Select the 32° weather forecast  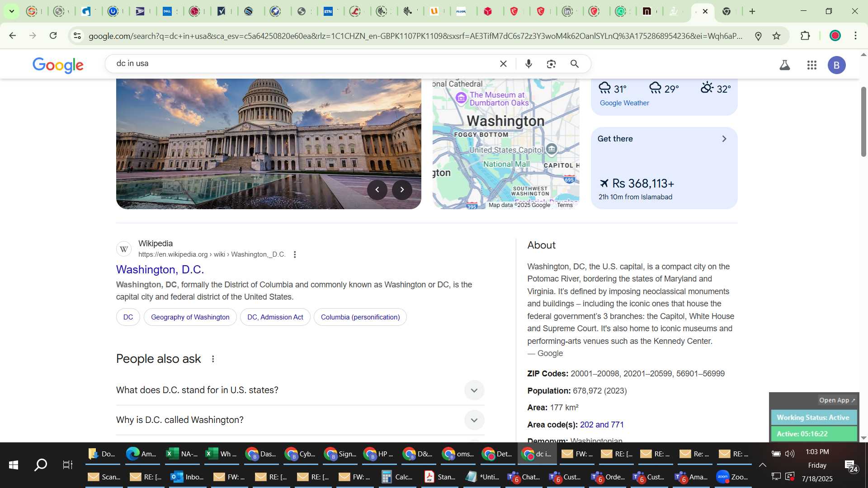click(716, 89)
